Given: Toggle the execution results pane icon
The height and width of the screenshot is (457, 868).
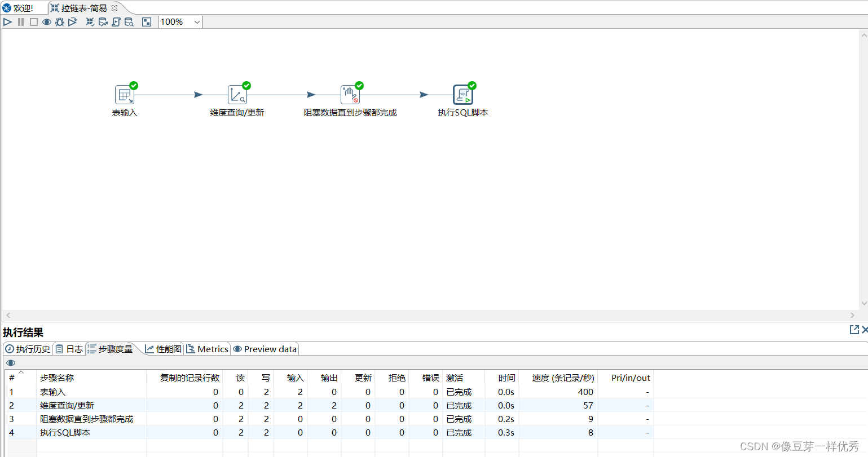Looking at the screenshot, I should coord(147,22).
